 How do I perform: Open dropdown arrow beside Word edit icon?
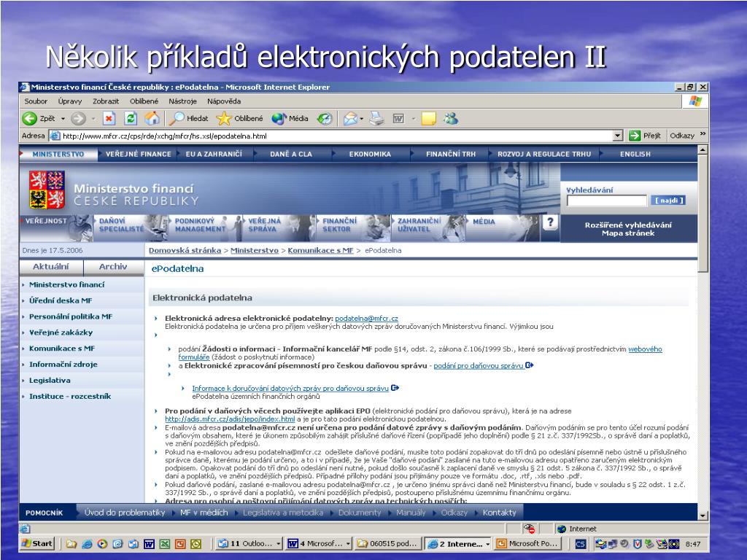coord(413,119)
